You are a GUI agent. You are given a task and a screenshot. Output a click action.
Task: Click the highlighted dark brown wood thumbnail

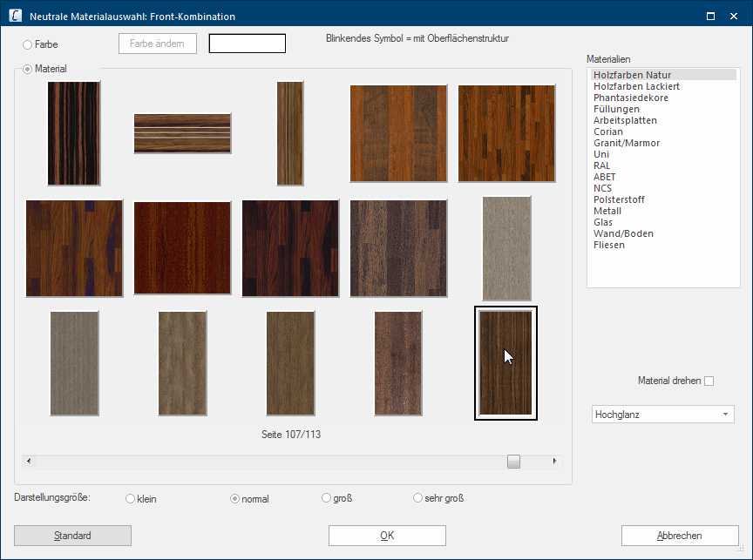tap(505, 363)
